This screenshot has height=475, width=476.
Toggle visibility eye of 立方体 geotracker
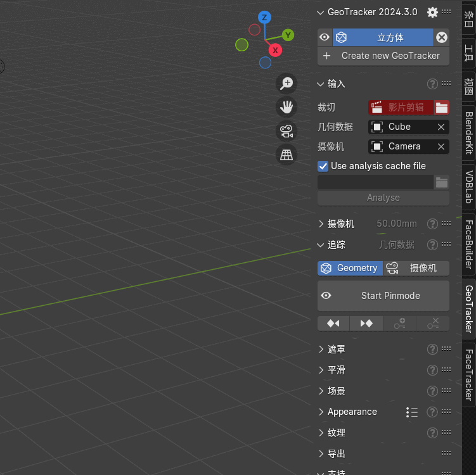click(x=325, y=37)
